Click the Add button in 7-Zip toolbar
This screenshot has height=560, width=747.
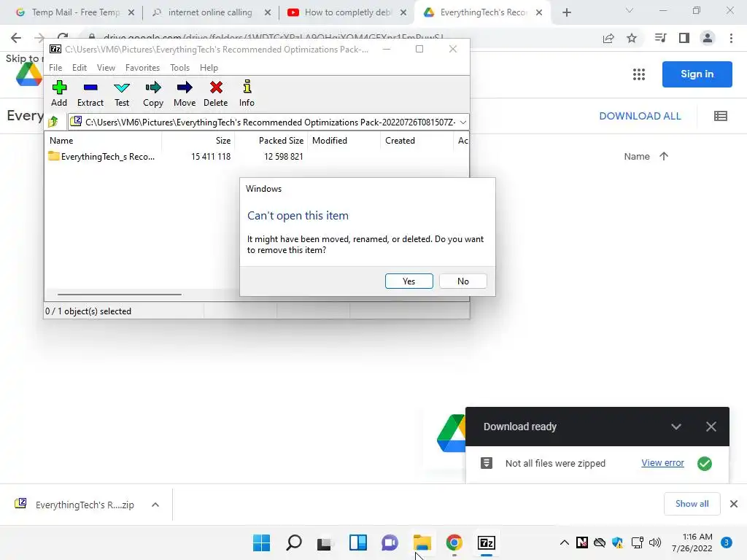point(59,94)
